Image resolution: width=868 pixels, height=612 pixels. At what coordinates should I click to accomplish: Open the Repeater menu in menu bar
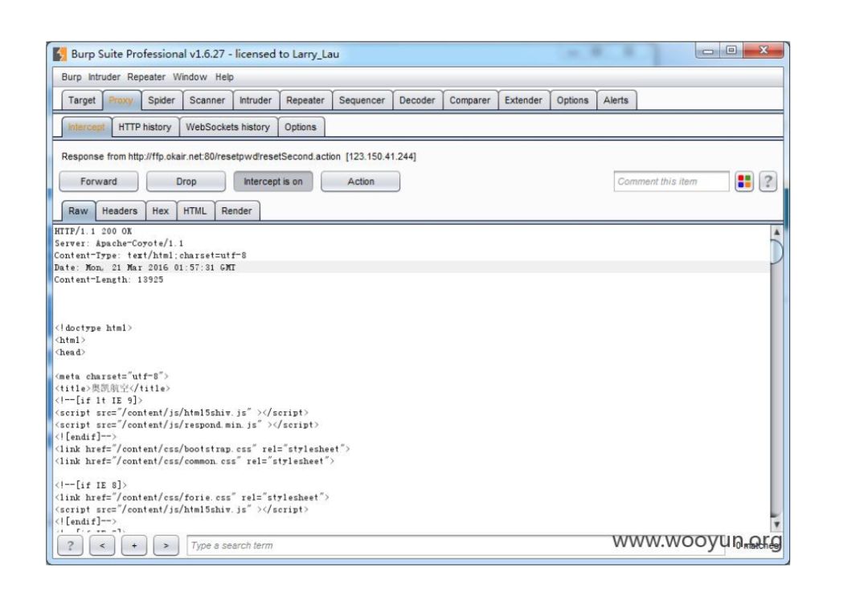click(x=146, y=77)
